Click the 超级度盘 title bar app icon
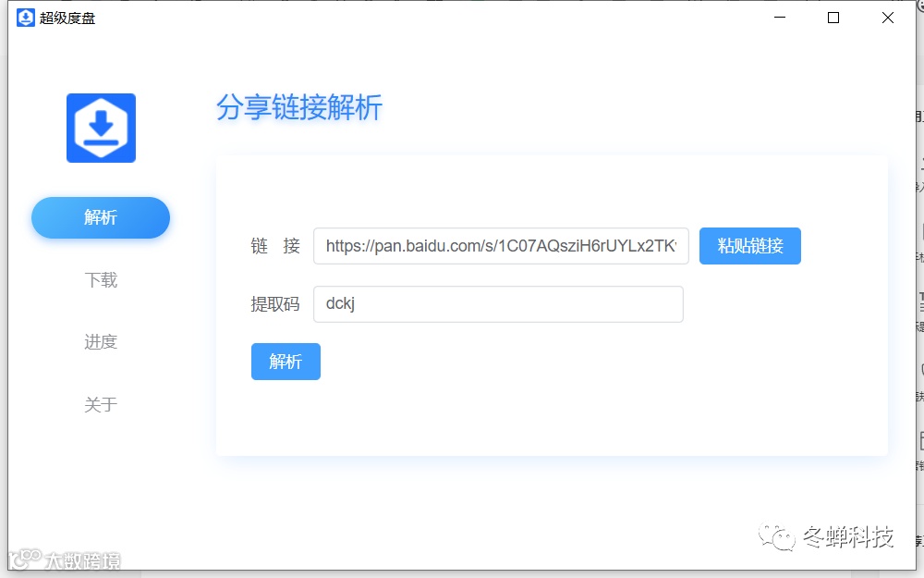 pos(26,18)
